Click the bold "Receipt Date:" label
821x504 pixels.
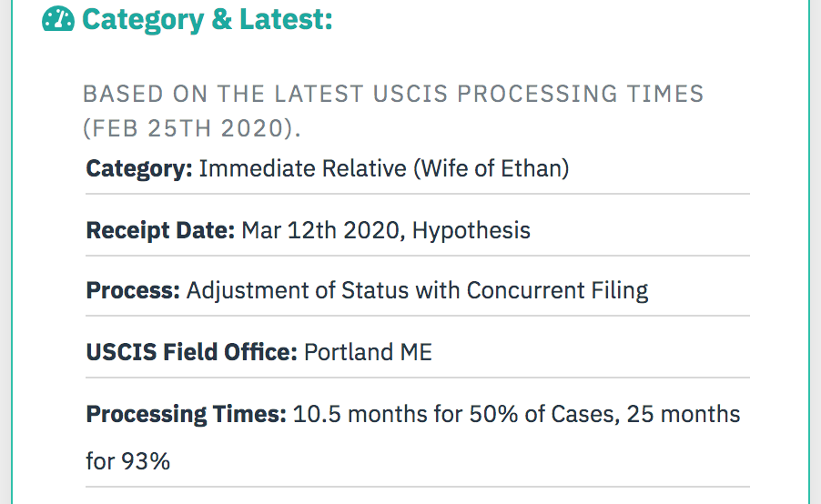pyautogui.click(x=160, y=230)
